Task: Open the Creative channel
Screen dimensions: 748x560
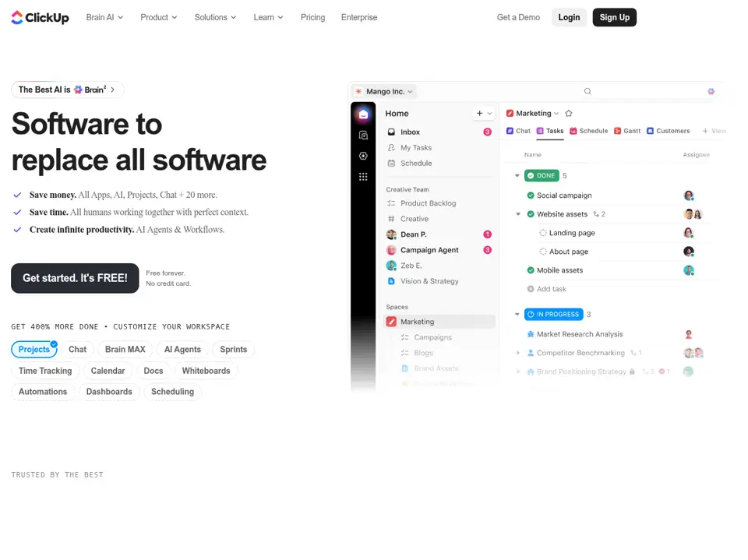Action: pos(439,219)
